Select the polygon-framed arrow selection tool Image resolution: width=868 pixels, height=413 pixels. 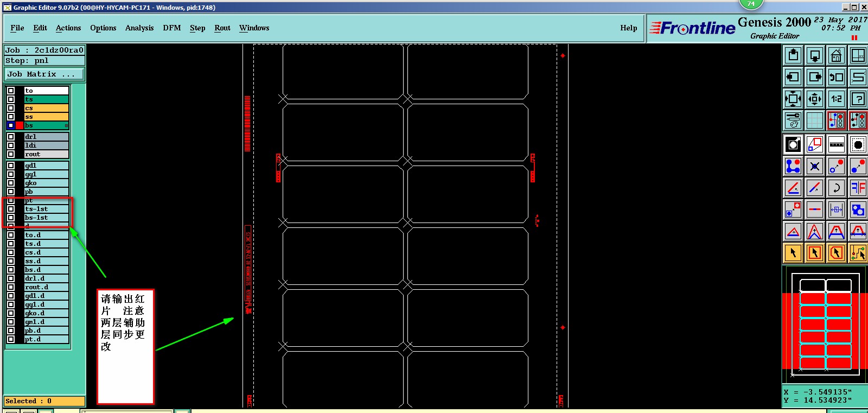point(837,253)
